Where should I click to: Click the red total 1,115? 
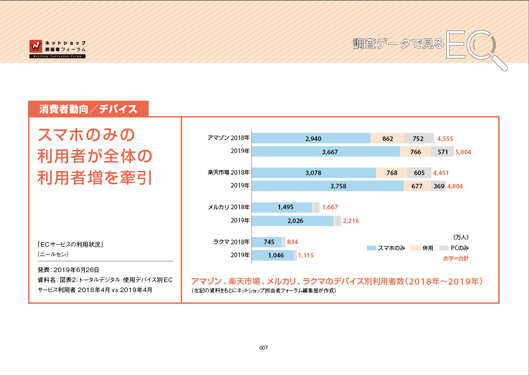[x=306, y=256]
